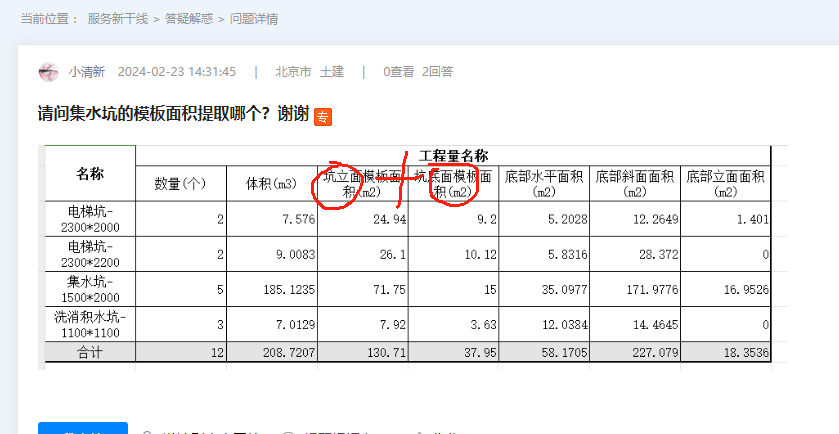This screenshot has height=434, width=839.
Task: Click the 工程量名称 table header
Action: pos(453,156)
